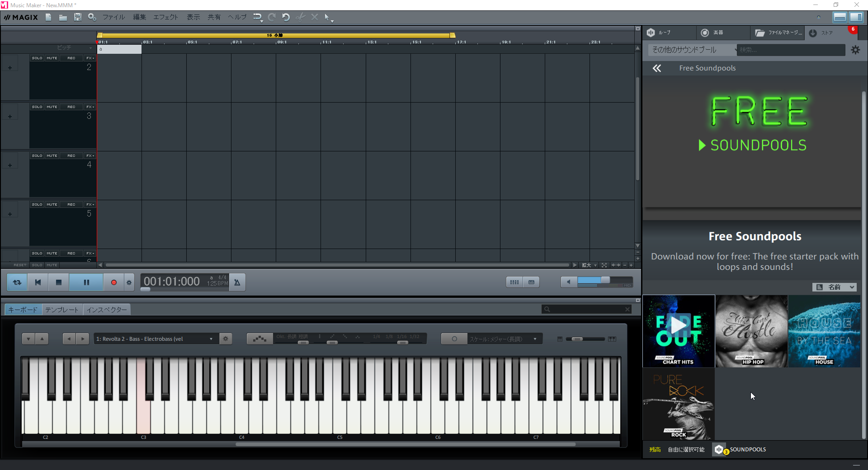Mute track 2
The image size is (868, 470).
(x=52, y=58)
